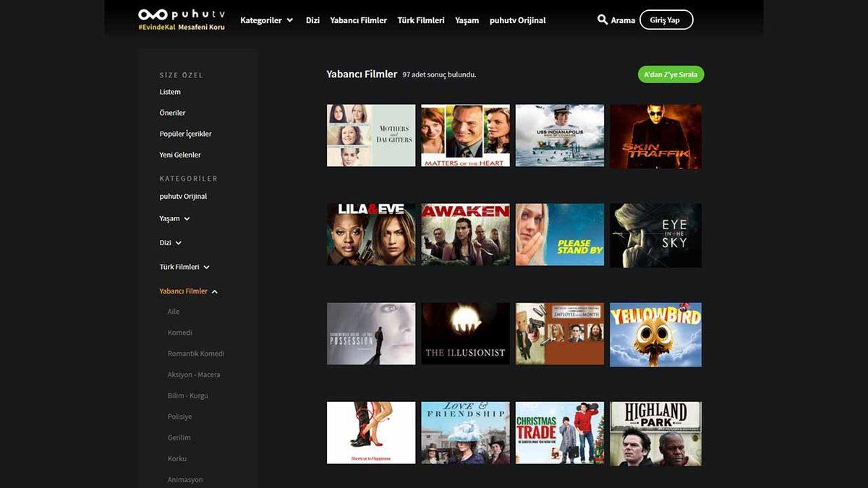Go to Popüler İçerikler
Viewport: 868px width, 488px height.
pos(184,134)
